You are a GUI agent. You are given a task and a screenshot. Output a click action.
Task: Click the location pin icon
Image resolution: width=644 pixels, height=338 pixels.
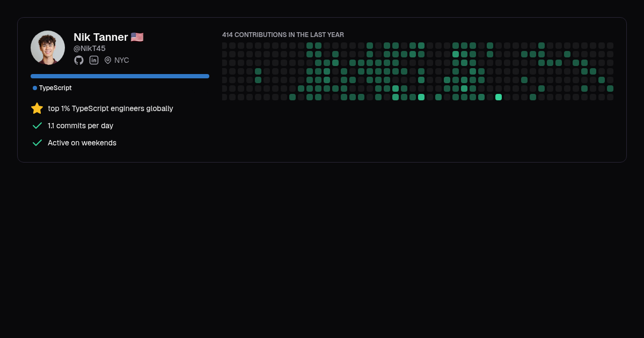click(108, 60)
